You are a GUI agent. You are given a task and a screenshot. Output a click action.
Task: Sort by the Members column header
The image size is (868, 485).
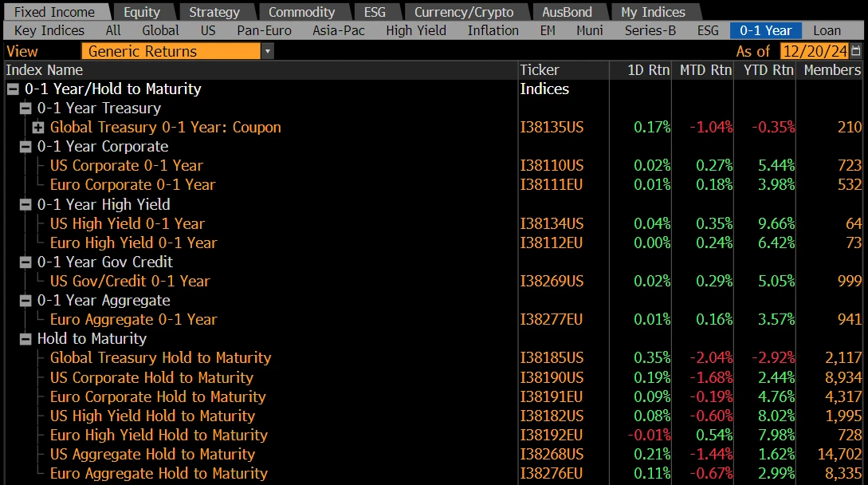click(832, 70)
